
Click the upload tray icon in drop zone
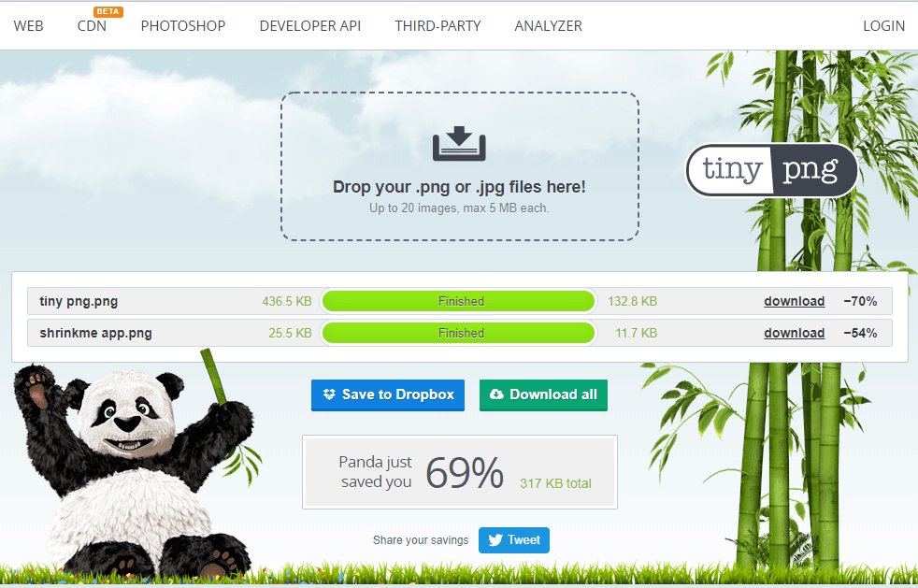[459, 143]
